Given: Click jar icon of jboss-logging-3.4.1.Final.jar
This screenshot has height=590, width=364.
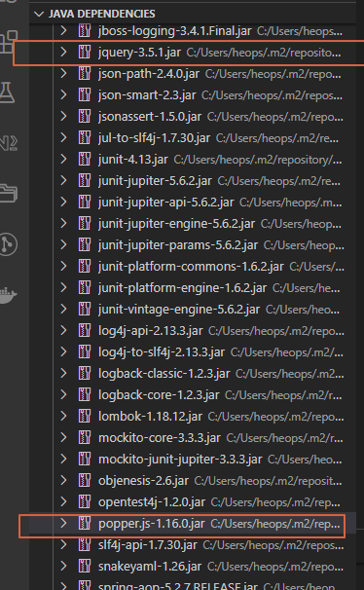Looking at the screenshot, I should pyautogui.click(x=85, y=30).
